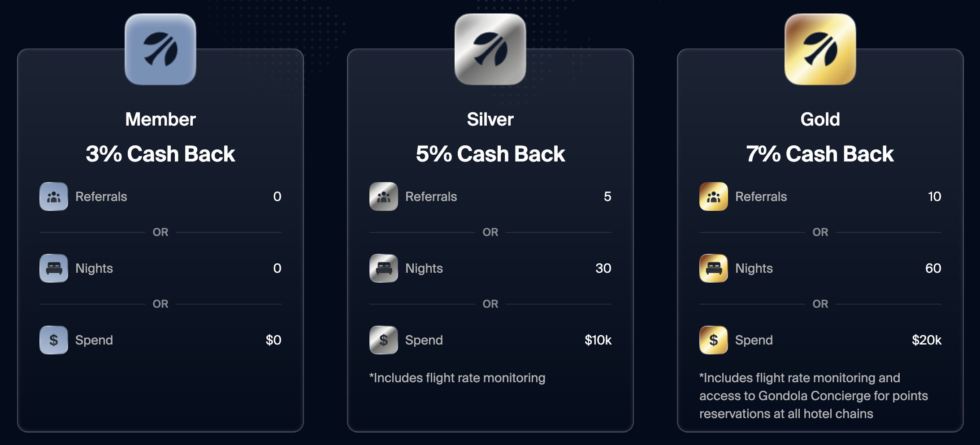Click the 7% Cash Back heading
This screenshot has width=980, height=445.
[x=820, y=154]
